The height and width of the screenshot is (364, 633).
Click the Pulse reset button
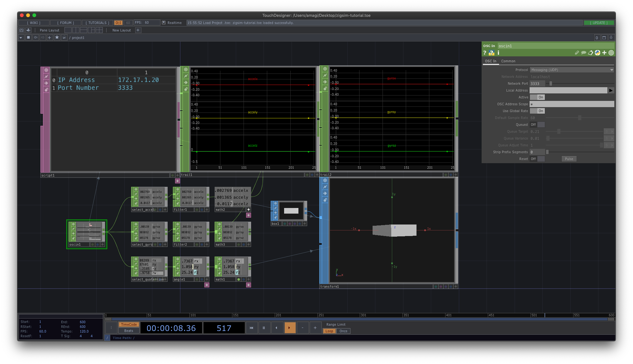pos(569,159)
